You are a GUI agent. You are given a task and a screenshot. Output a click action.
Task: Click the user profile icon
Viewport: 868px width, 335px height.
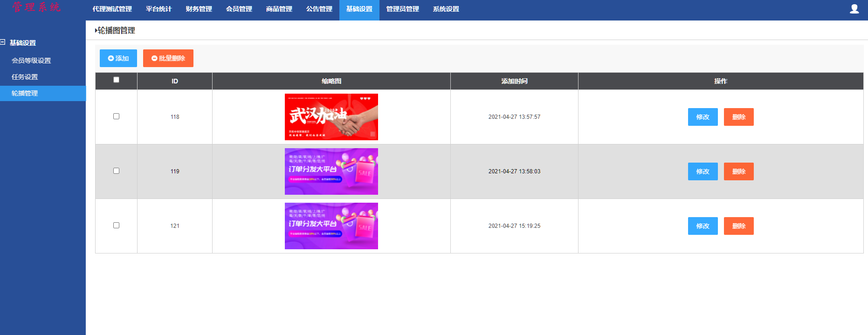[x=854, y=9]
